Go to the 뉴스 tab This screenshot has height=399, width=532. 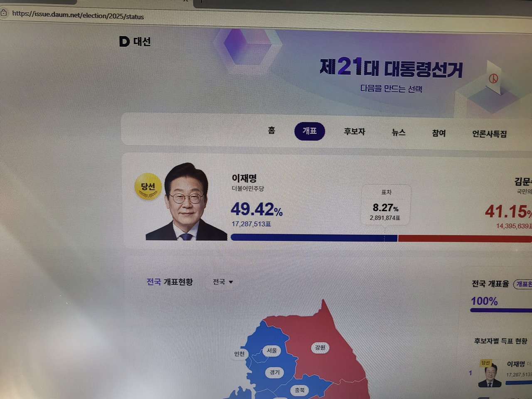tap(398, 132)
